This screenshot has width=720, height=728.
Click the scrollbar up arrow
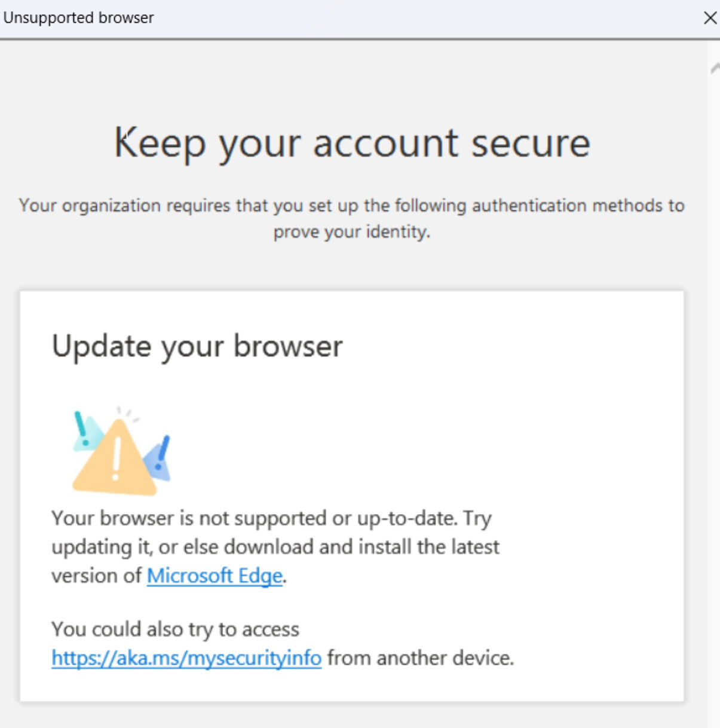pos(715,69)
